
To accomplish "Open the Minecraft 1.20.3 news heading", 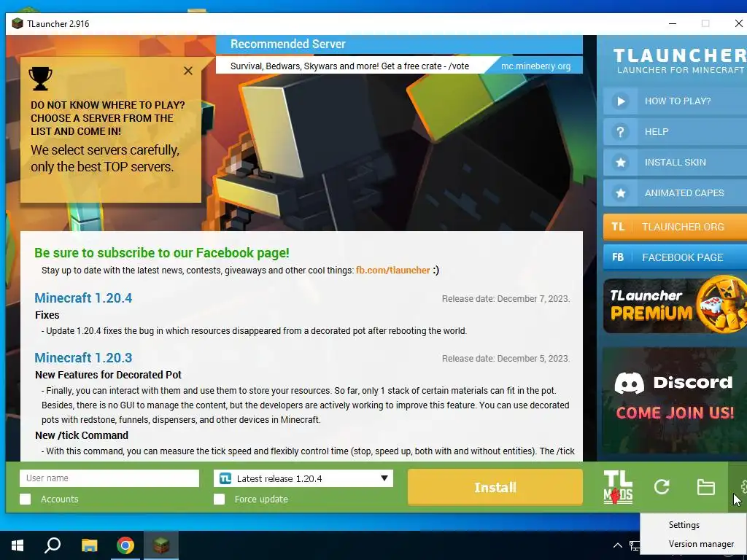I will click(83, 357).
